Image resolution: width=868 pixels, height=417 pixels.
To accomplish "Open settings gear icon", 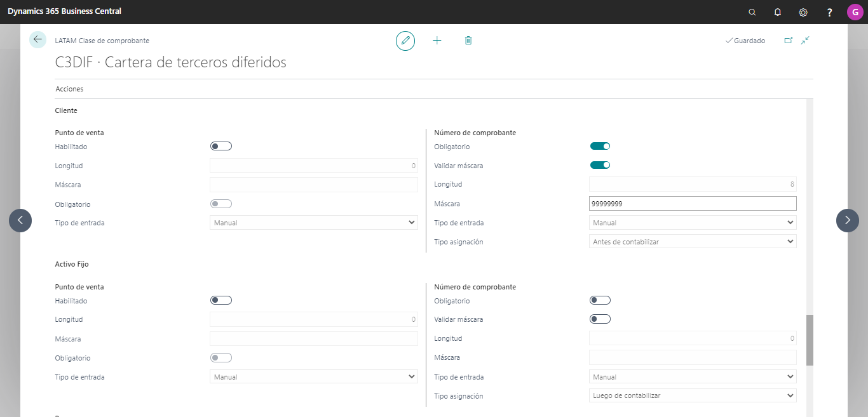I will pyautogui.click(x=803, y=12).
